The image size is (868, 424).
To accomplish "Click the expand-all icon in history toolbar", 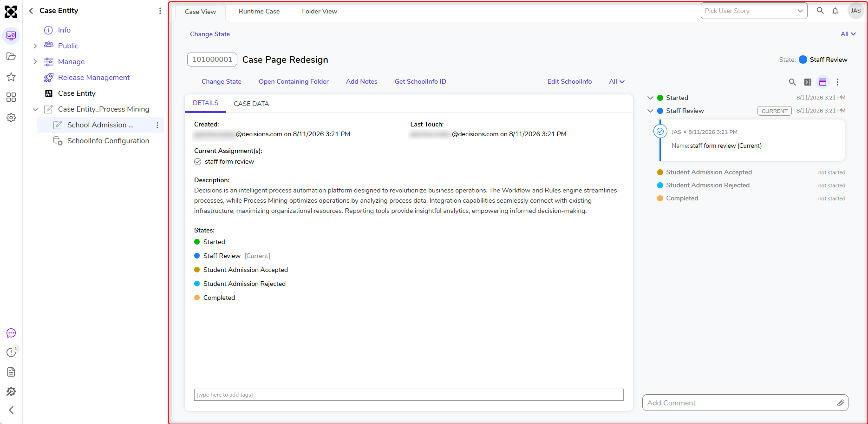I will click(x=808, y=82).
